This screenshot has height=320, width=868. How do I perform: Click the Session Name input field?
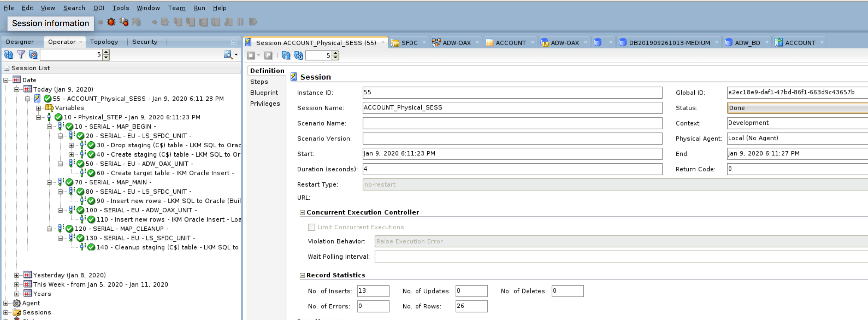tap(512, 108)
